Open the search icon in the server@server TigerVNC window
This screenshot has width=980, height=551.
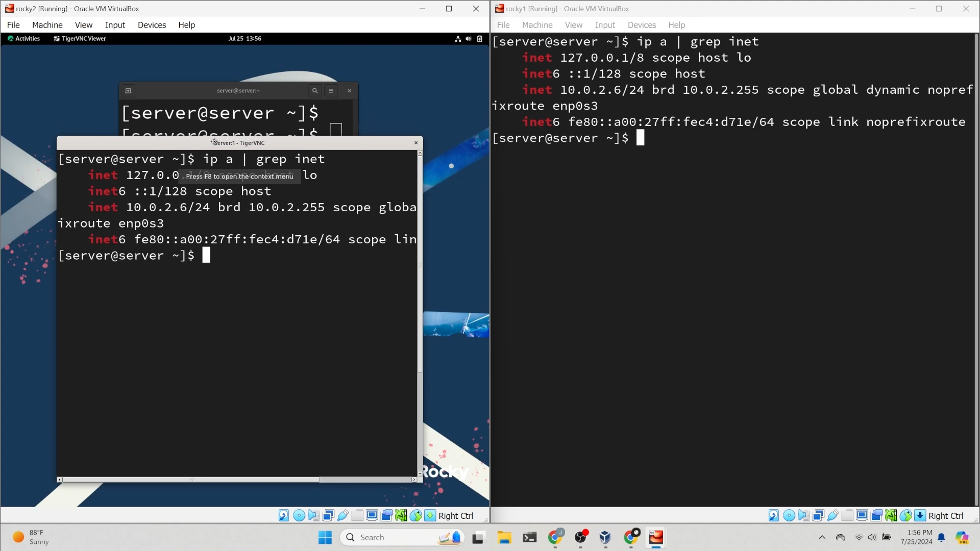(315, 90)
